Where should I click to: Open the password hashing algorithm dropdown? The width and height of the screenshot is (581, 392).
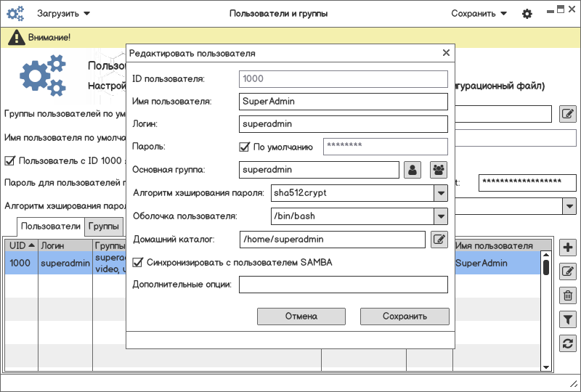pyautogui.click(x=441, y=193)
